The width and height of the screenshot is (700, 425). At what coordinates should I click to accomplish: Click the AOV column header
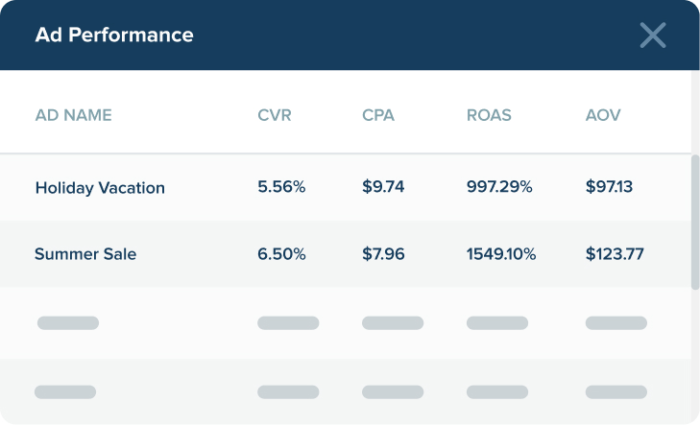tap(603, 115)
